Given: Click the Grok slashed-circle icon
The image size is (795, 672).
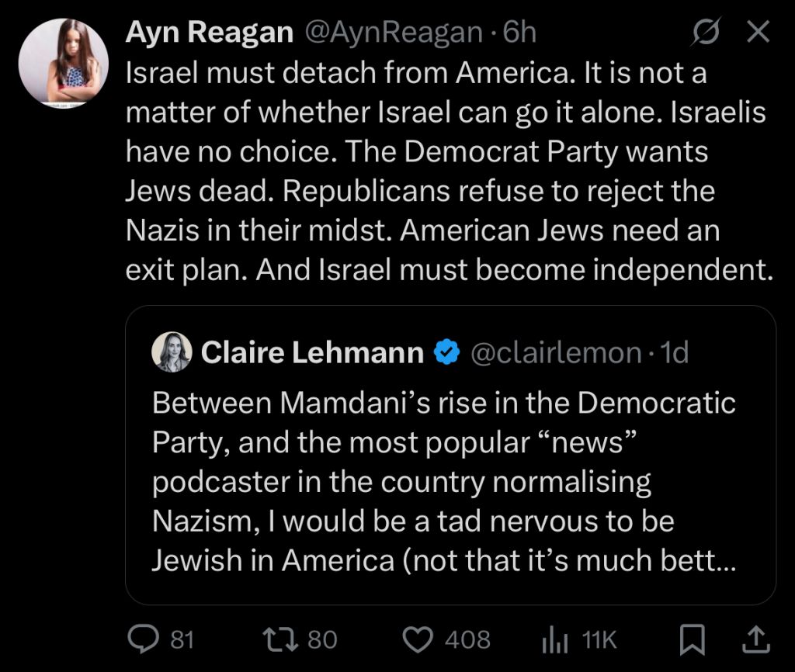Looking at the screenshot, I should (x=706, y=32).
